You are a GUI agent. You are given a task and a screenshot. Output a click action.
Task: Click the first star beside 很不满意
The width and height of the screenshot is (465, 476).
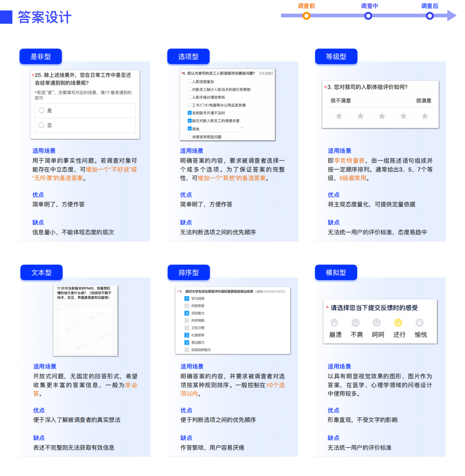339,116
